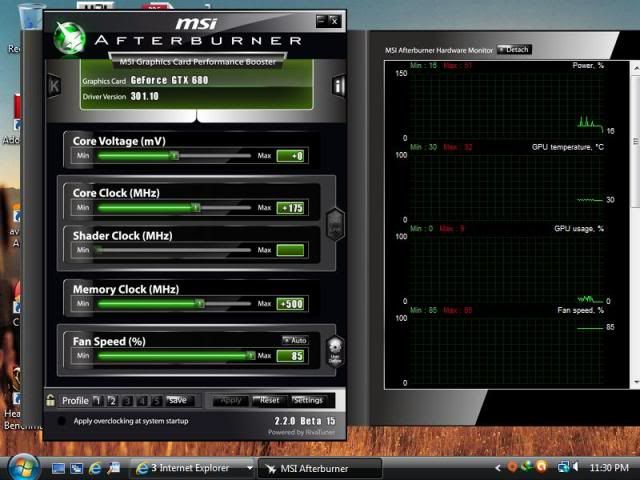This screenshot has height=480, width=640.
Task: Click the Fan Speed 85 value field
Action: 290,356
